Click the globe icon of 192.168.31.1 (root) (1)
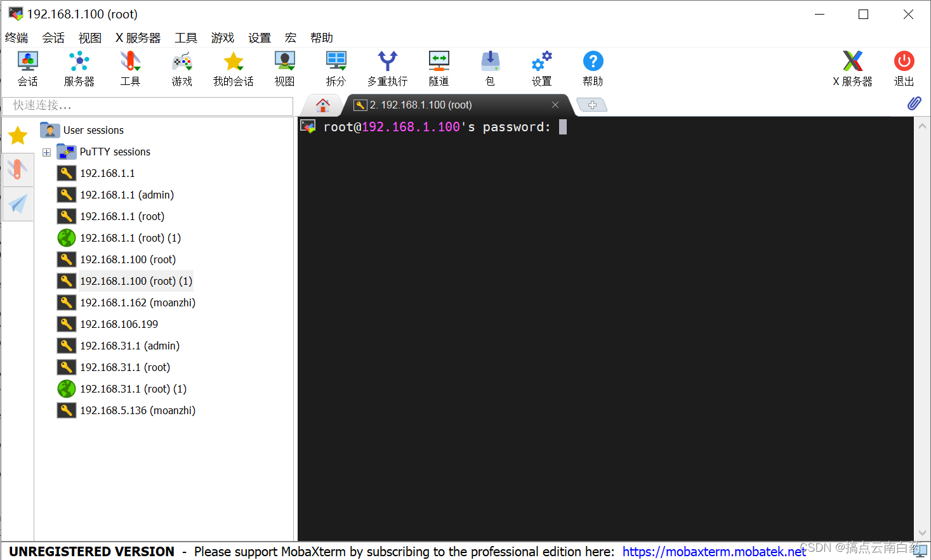The width and height of the screenshot is (931, 560). (x=67, y=389)
